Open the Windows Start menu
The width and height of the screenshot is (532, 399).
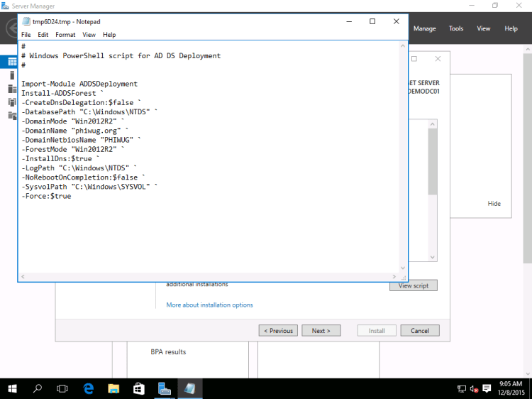point(13,388)
